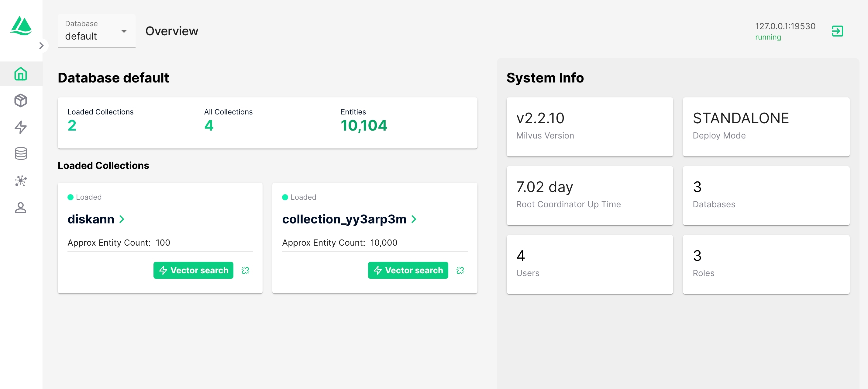Open the Databases cylinder icon
868x389 pixels.
pyautogui.click(x=21, y=154)
